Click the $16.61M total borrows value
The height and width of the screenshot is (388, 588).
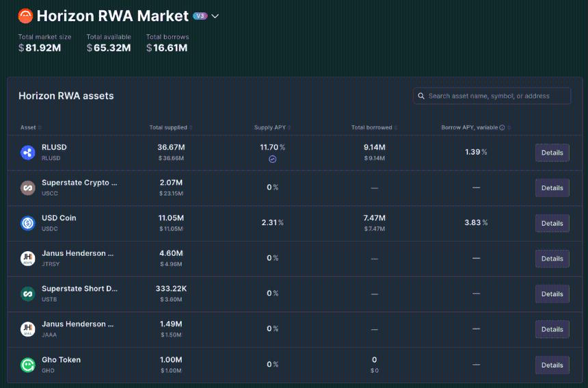pyautogui.click(x=167, y=48)
